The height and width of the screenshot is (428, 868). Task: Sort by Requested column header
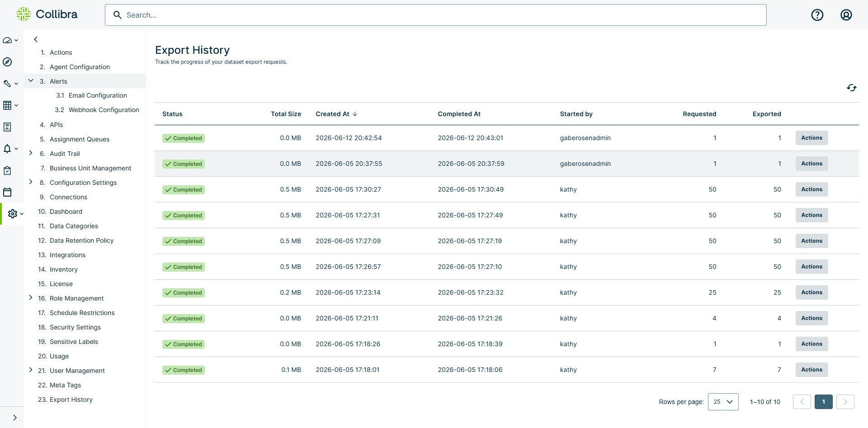699,114
